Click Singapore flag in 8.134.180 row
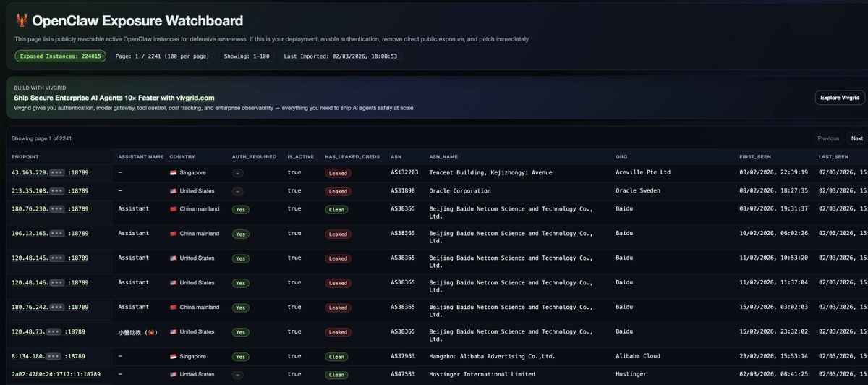 (x=174, y=357)
